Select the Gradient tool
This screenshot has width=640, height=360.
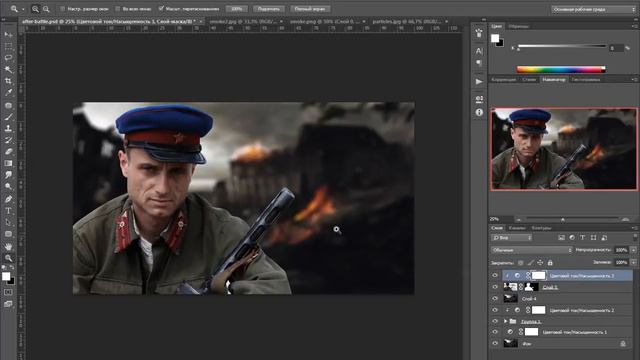tap(8, 163)
